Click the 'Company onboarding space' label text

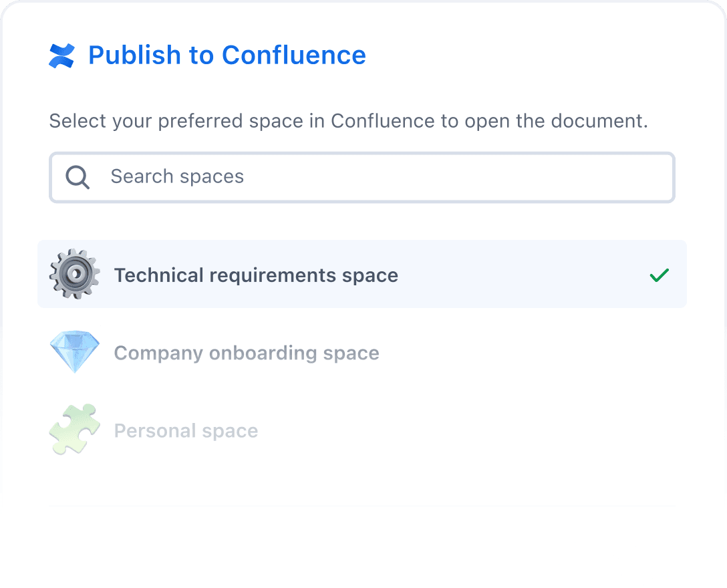pyautogui.click(x=247, y=353)
